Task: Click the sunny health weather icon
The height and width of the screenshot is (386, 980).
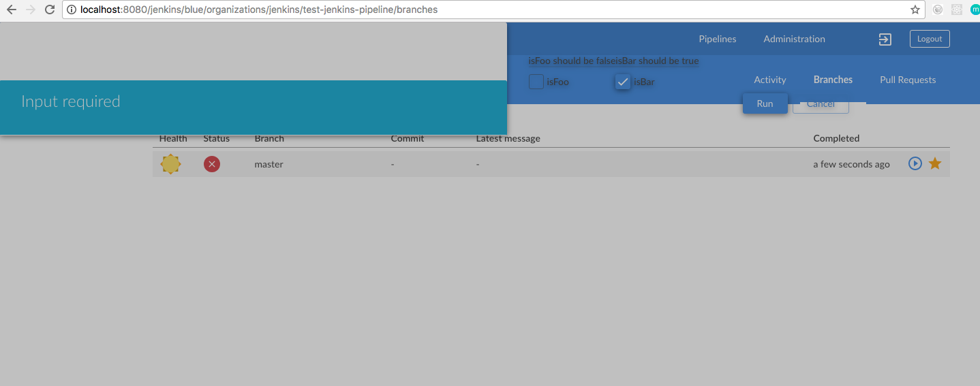Action: click(x=170, y=164)
